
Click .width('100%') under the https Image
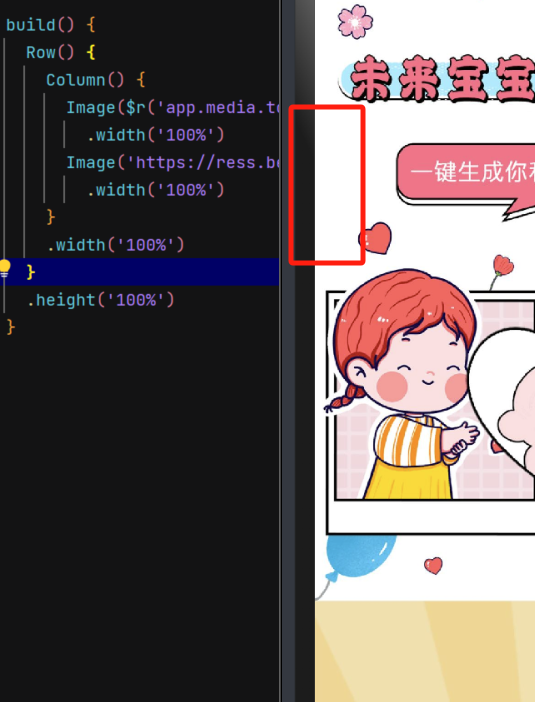[155, 190]
